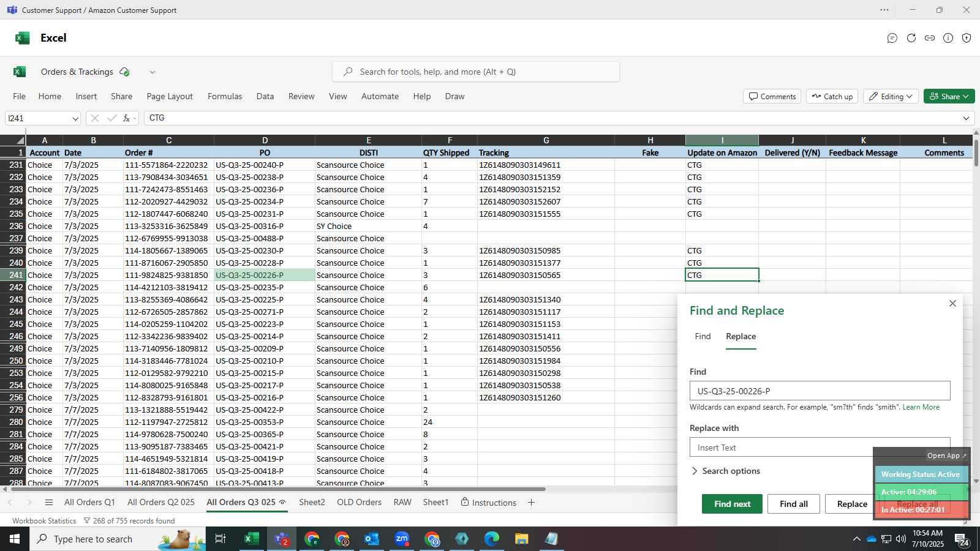Viewport: 980px width, 551px height.
Task: Click the Find all button
Action: click(x=794, y=504)
